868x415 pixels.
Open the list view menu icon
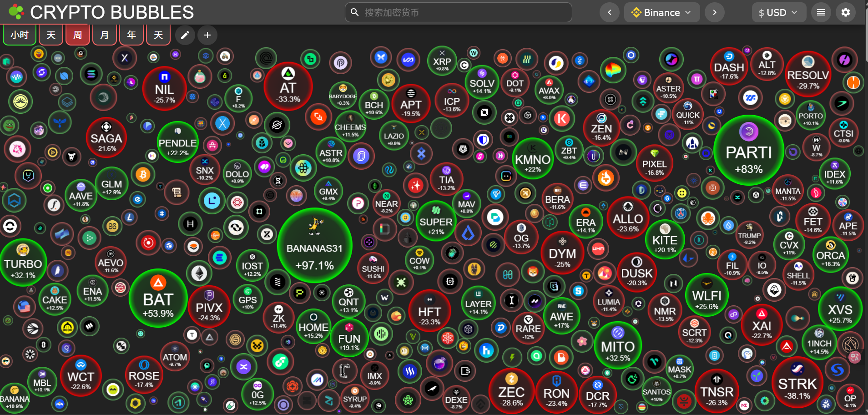tap(821, 12)
